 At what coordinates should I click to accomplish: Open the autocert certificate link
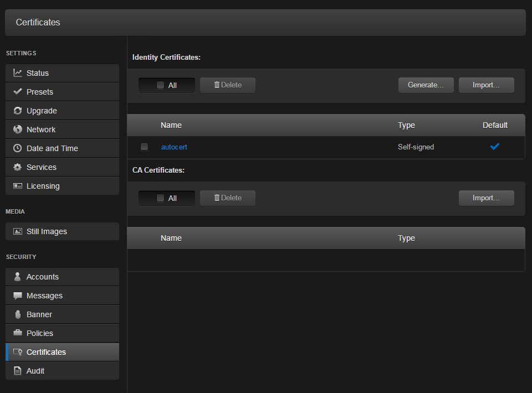(174, 147)
